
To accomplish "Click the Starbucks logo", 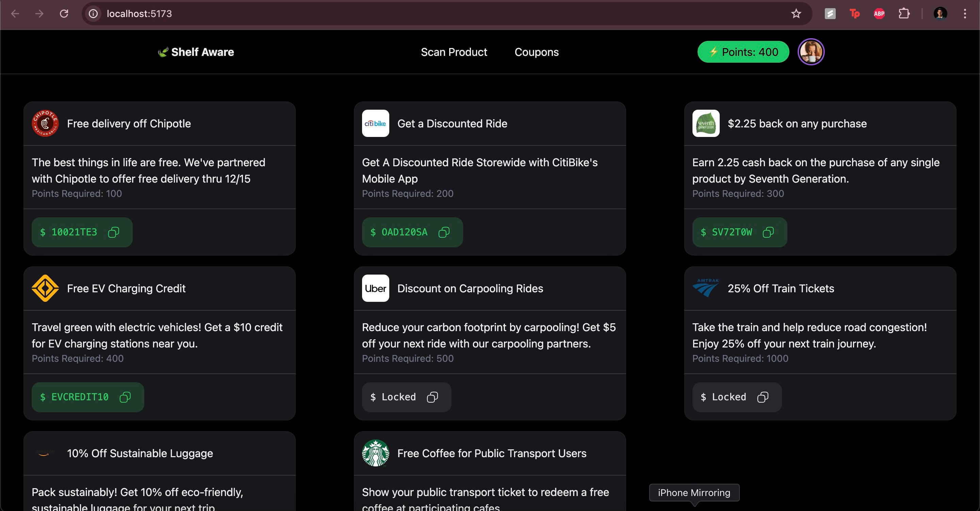I will click(x=375, y=453).
